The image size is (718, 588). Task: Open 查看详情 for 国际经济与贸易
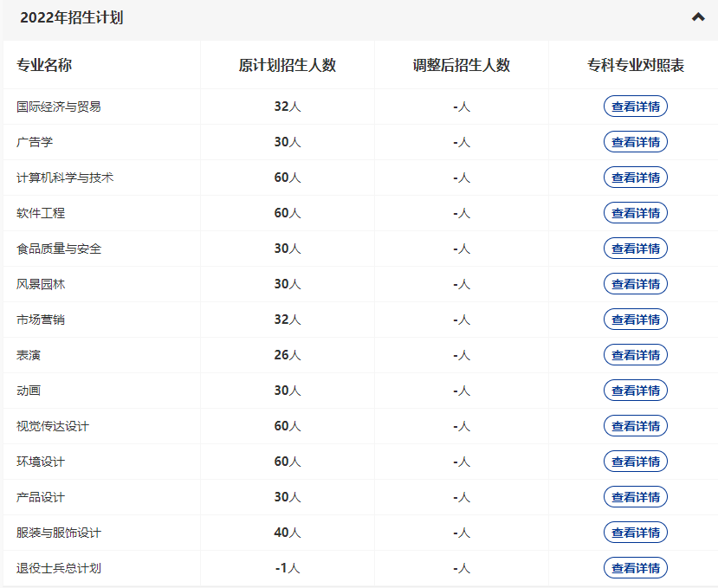636,107
